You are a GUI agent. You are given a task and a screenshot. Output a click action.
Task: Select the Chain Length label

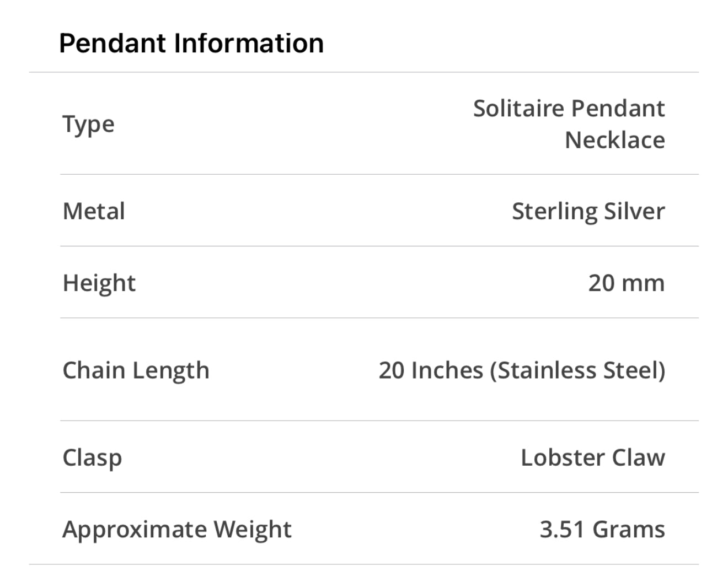click(x=136, y=370)
